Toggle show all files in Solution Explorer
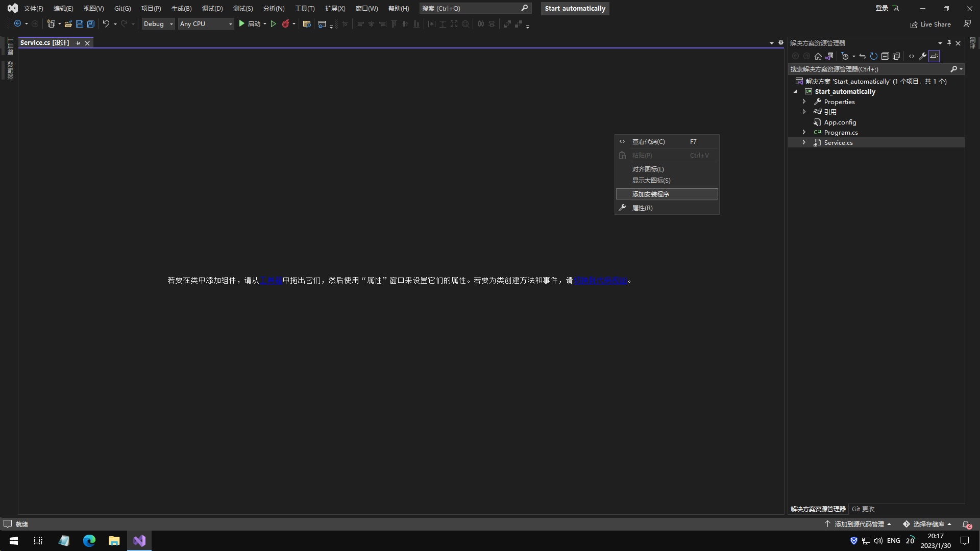Image resolution: width=980 pixels, height=551 pixels. click(896, 56)
